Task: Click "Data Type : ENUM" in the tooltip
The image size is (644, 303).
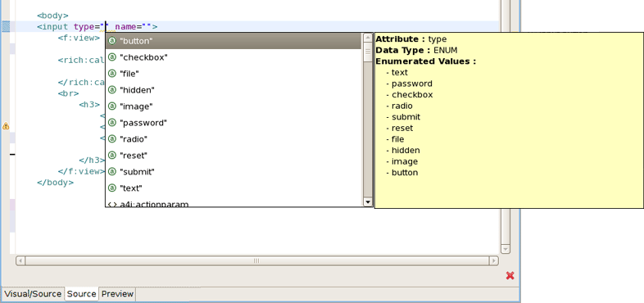Action: pos(416,50)
